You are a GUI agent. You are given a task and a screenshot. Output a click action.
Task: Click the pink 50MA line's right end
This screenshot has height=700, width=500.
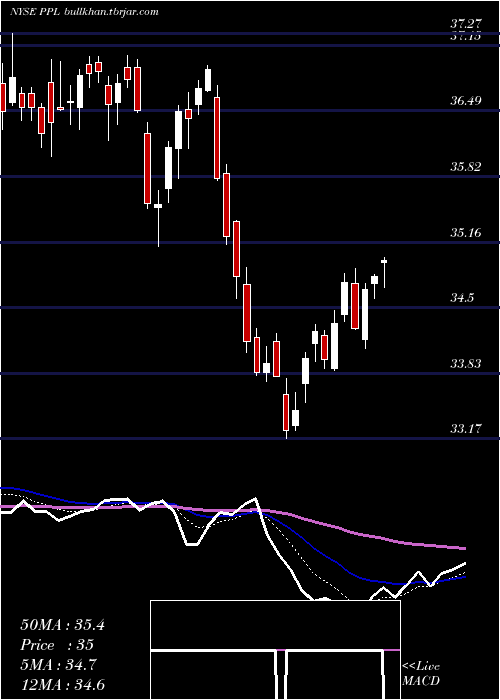463,548
